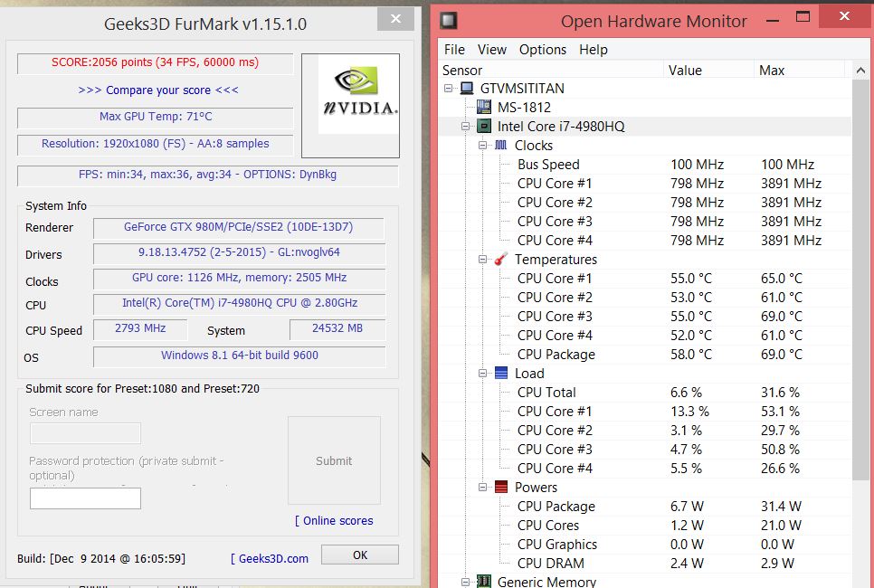Minimize the Open Hardware Monitor window
The height and width of the screenshot is (588, 874).
(x=773, y=21)
